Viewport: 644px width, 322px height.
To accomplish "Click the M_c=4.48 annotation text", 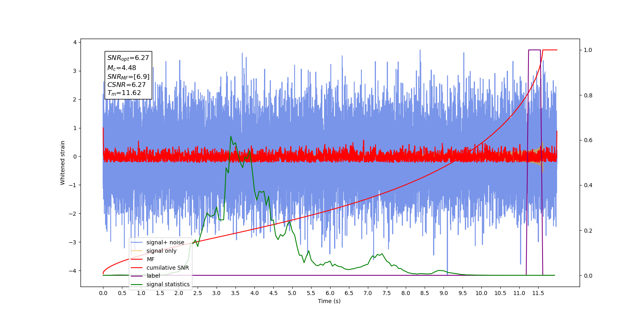I will coord(122,68).
